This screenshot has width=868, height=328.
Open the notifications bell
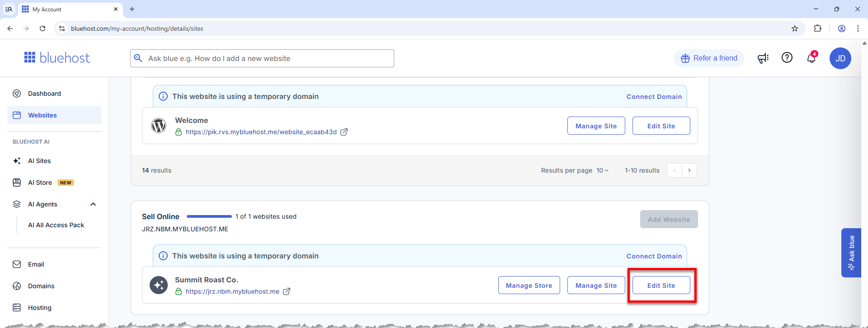(x=812, y=57)
